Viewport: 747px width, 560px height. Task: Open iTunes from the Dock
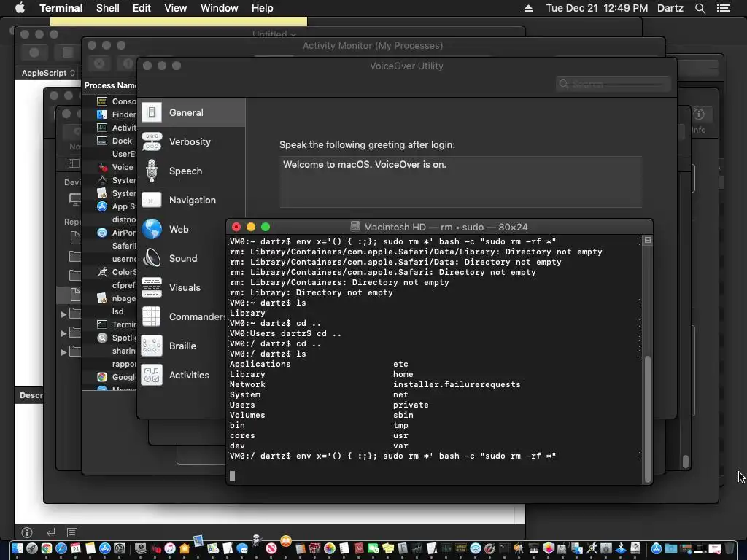click(x=169, y=548)
